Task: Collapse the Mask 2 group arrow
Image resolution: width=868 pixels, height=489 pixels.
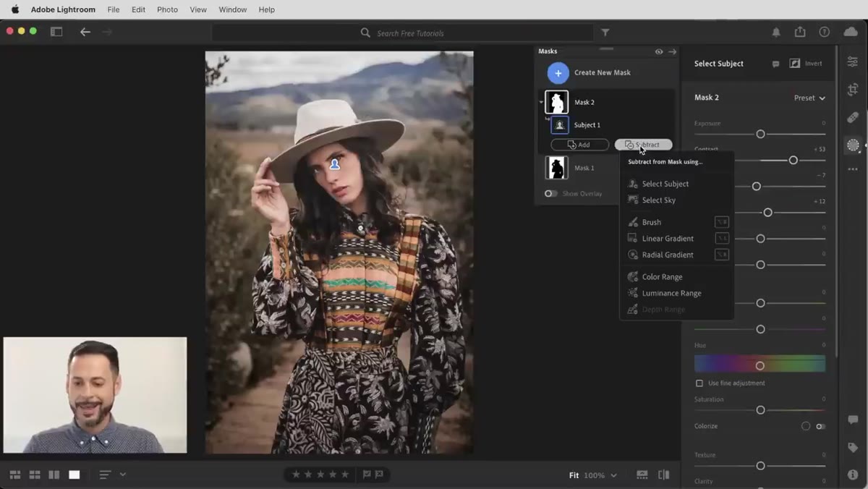Action: (541, 103)
